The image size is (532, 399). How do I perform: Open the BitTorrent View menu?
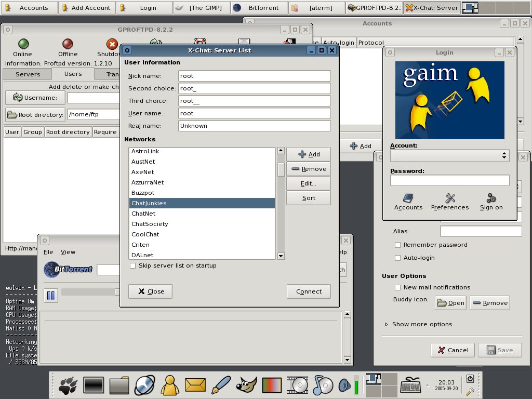click(x=68, y=252)
